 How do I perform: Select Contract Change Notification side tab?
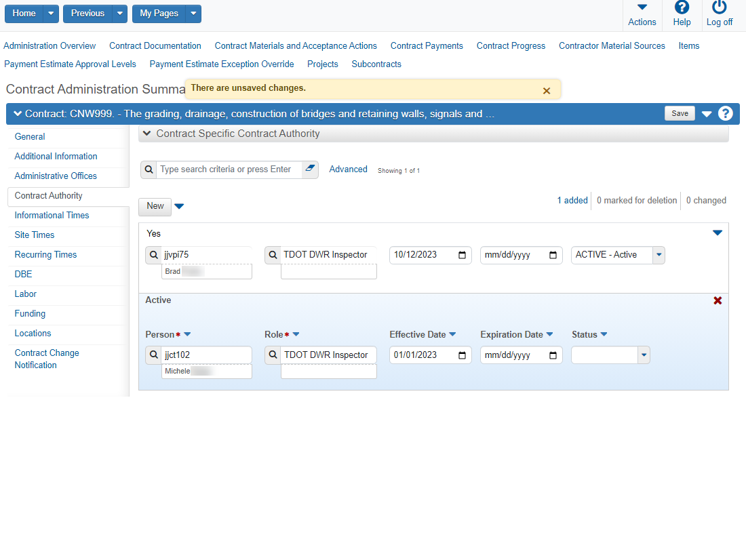point(47,359)
